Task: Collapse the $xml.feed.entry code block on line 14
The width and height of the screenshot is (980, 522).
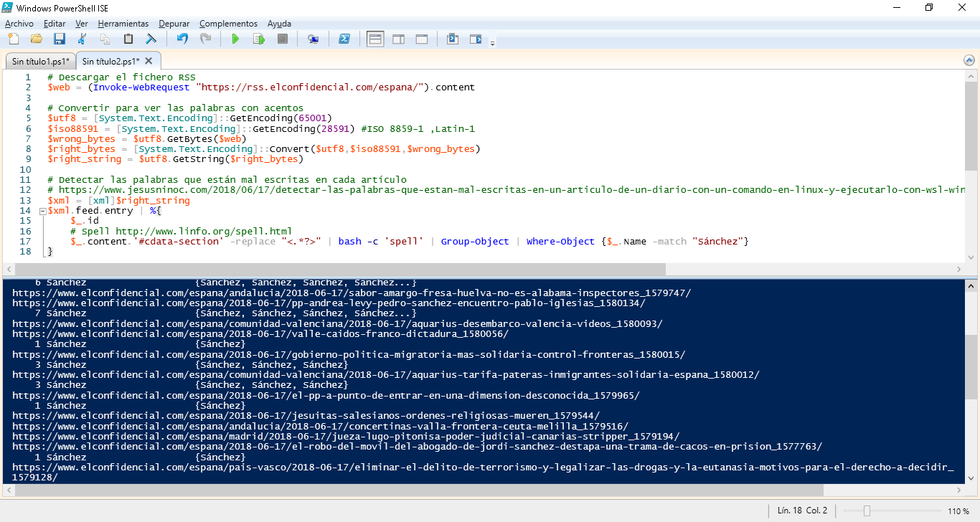Action: pyautogui.click(x=42, y=212)
